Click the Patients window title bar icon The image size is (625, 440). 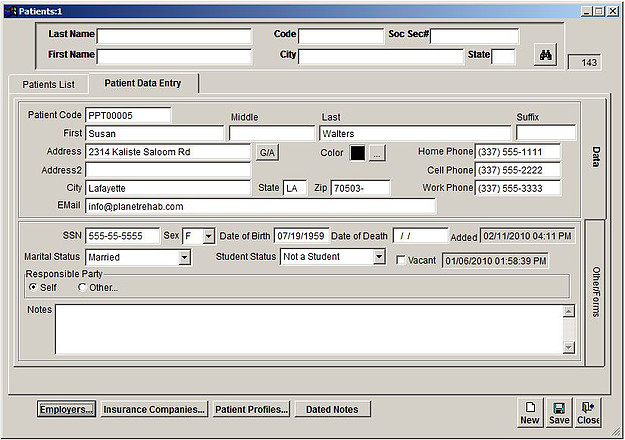[x=10, y=10]
